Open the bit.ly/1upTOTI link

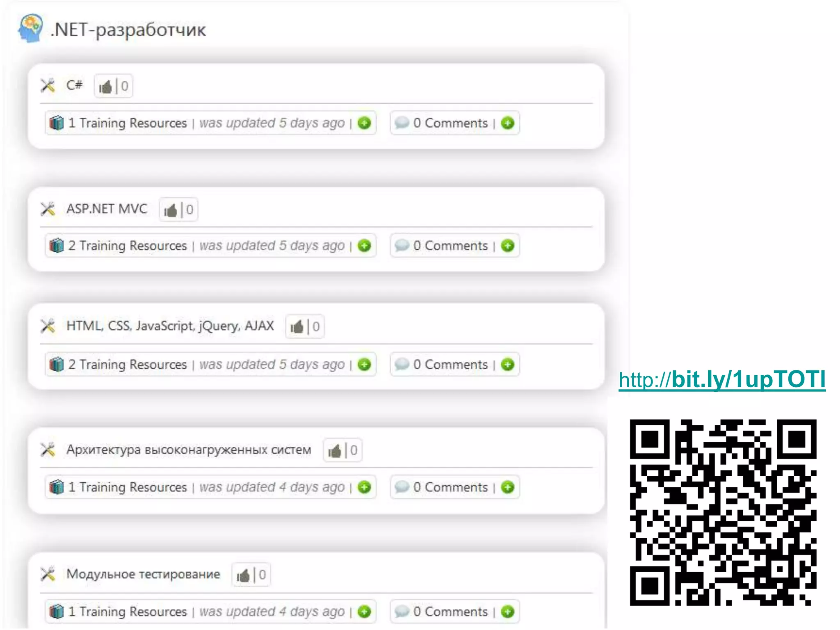click(722, 380)
